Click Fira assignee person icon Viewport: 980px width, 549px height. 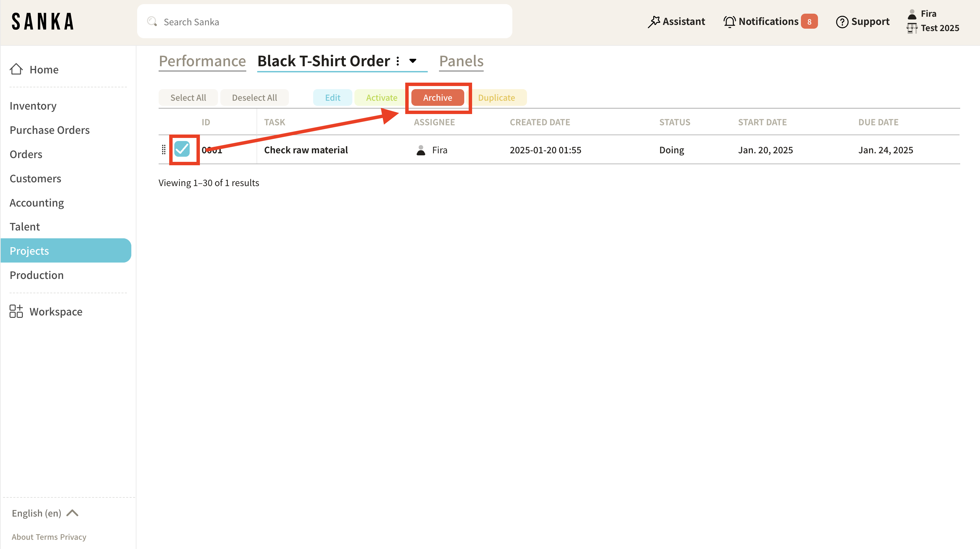(421, 150)
